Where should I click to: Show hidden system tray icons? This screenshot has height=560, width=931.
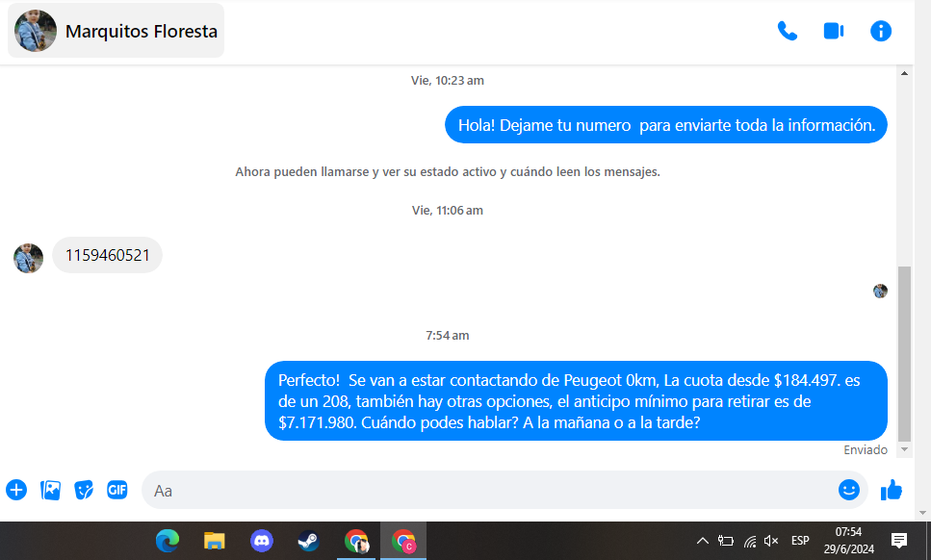[x=703, y=541]
